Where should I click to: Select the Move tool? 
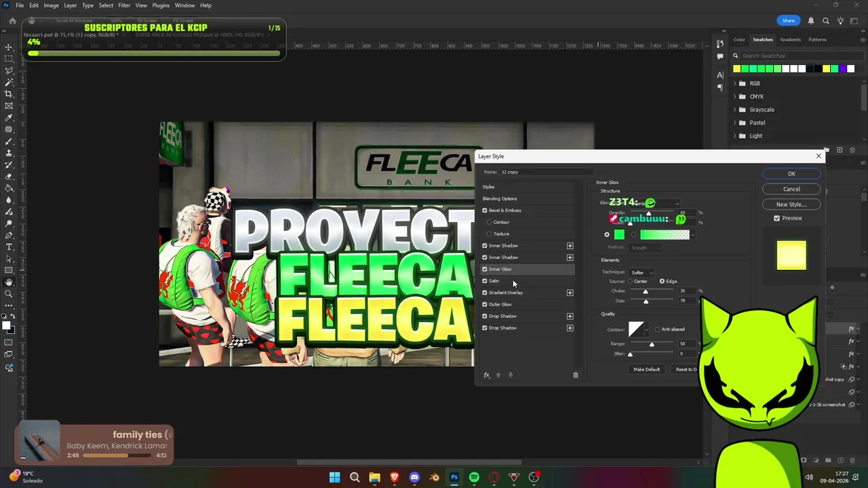(x=9, y=47)
